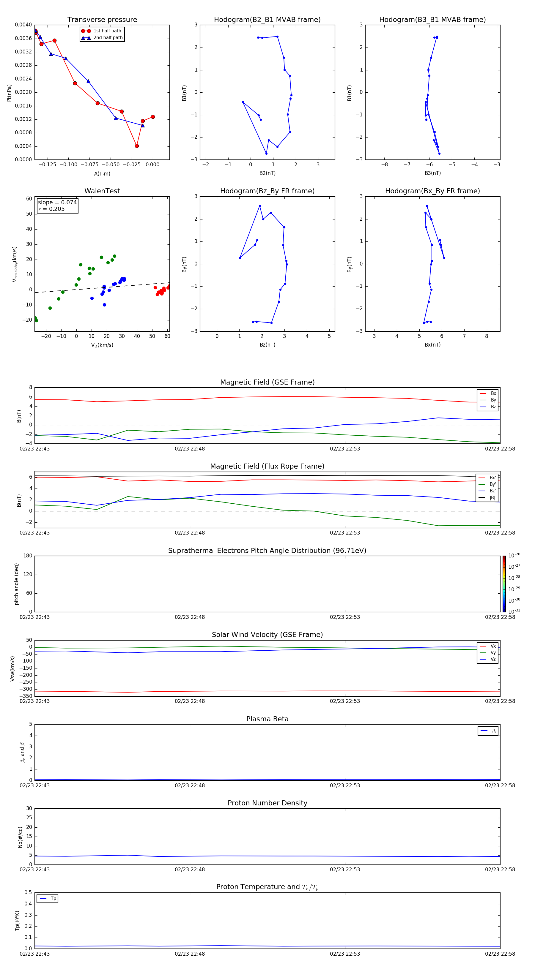Click the 'WalenTest' plot title
The height and width of the screenshot is (980, 535).
point(102,191)
